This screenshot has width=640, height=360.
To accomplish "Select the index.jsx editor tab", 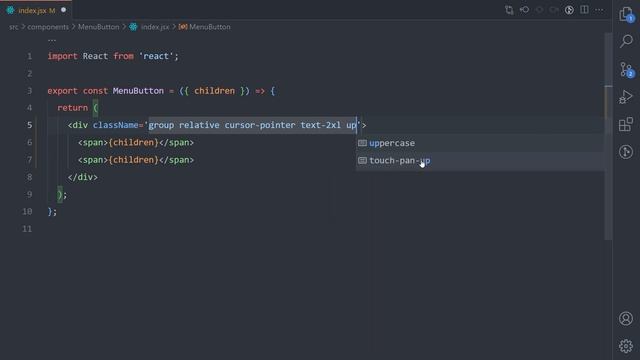I will pyautogui.click(x=36, y=10).
